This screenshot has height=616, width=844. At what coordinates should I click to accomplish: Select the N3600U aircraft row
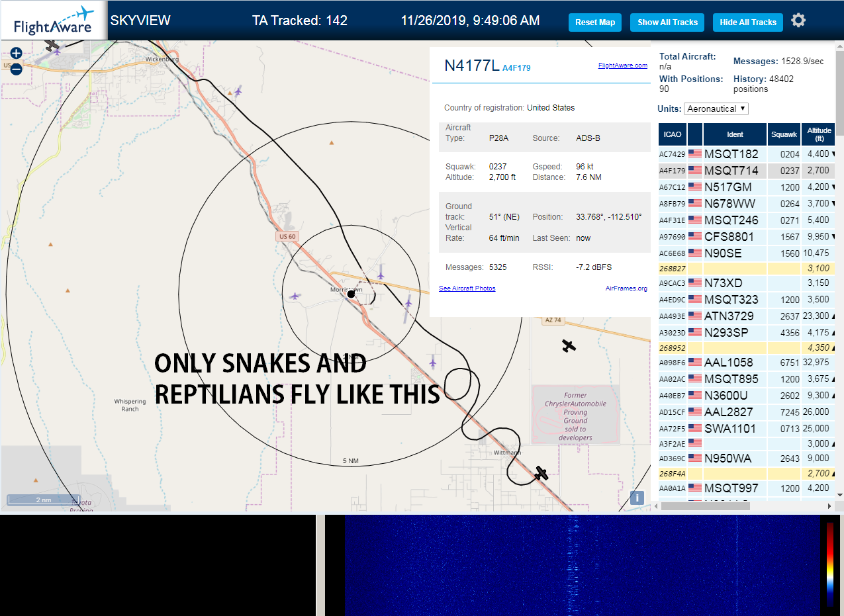(747, 395)
